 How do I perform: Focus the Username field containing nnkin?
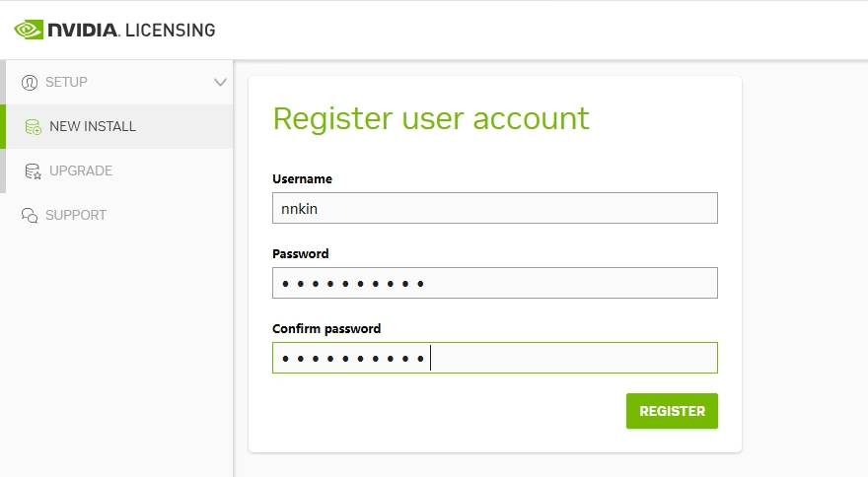(x=494, y=208)
